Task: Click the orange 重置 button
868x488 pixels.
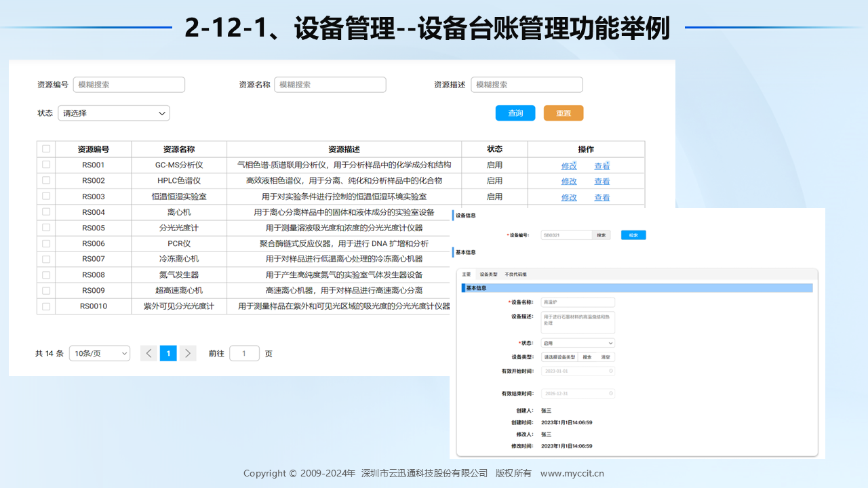Action: click(564, 113)
